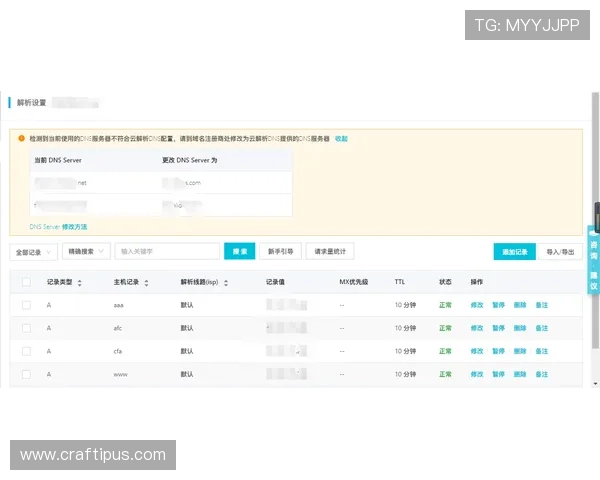Viewport: 600px width, 480px height.
Task: Collapse the DNS notice via 收起
Action: (x=342, y=138)
